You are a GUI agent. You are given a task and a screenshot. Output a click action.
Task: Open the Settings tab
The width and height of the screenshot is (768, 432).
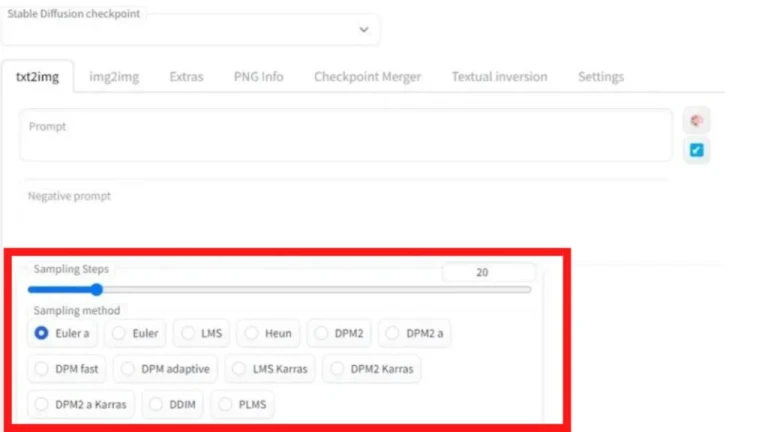pos(600,77)
